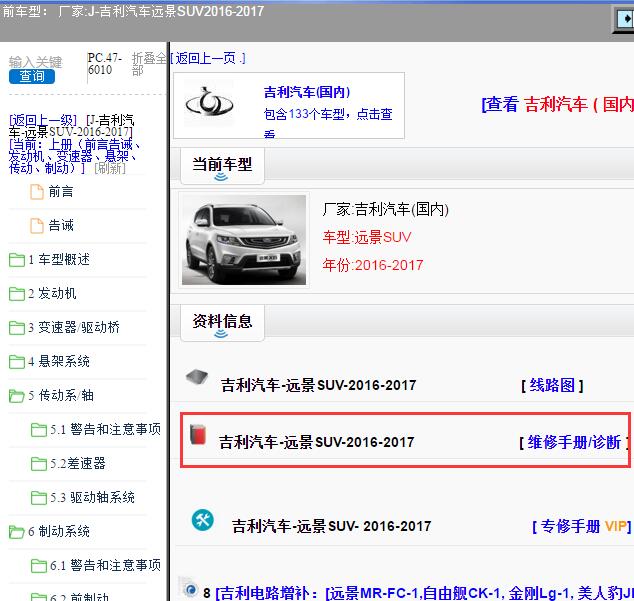Click the icon before the 吉利电路增补 announcement
The image size is (634, 601).
(190, 589)
